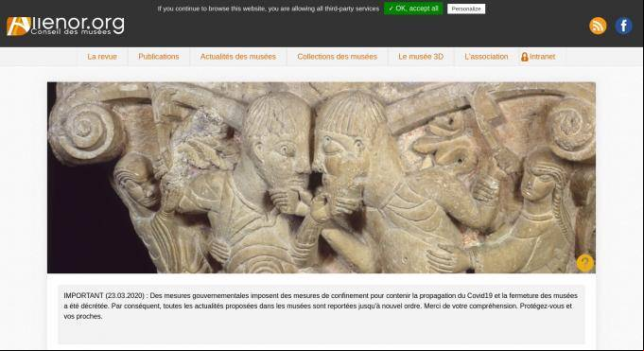Accept all cookies with the green OK button
The width and height of the screenshot is (644, 351).
[x=413, y=9]
